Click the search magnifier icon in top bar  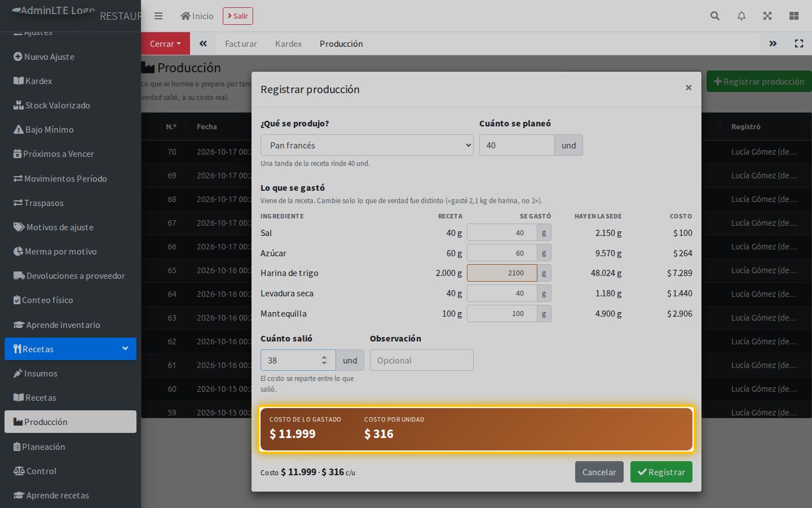715,16
